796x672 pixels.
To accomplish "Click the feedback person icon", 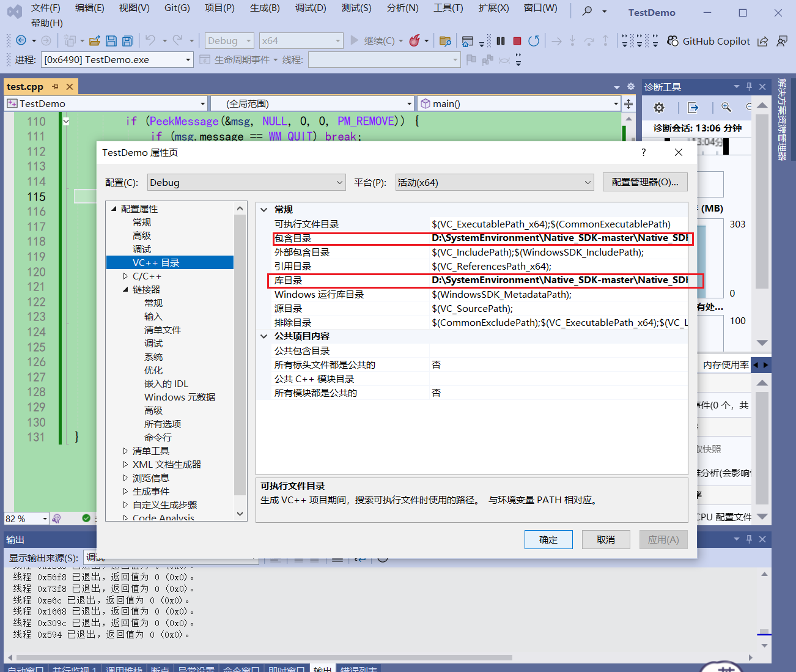I will click(782, 41).
